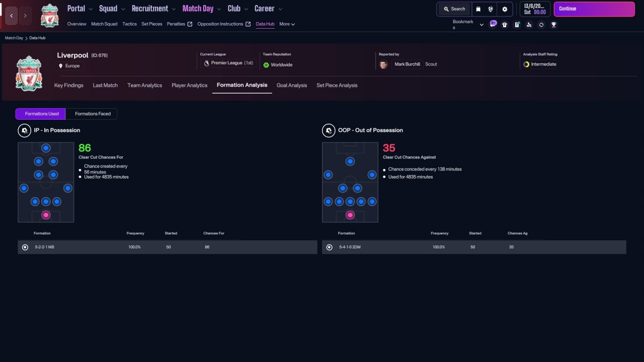644x362 pixels.
Task: Click the trophy shortcut icon
Action: pyautogui.click(x=553, y=25)
